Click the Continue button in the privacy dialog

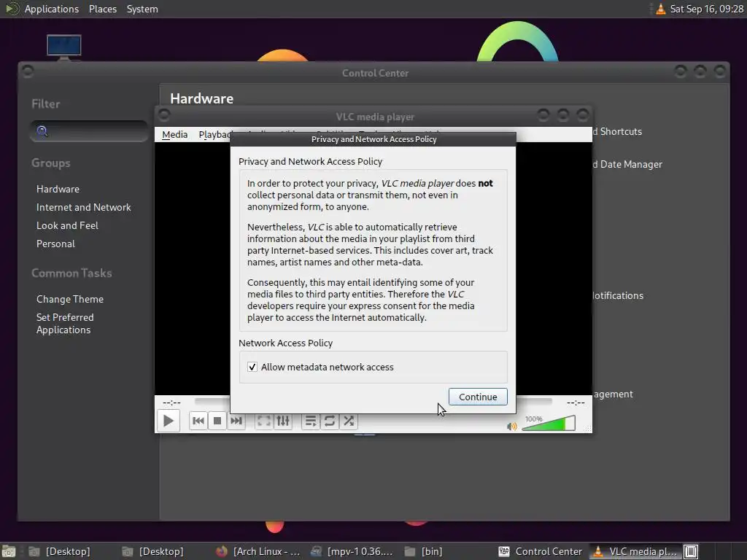pos(478,397)
